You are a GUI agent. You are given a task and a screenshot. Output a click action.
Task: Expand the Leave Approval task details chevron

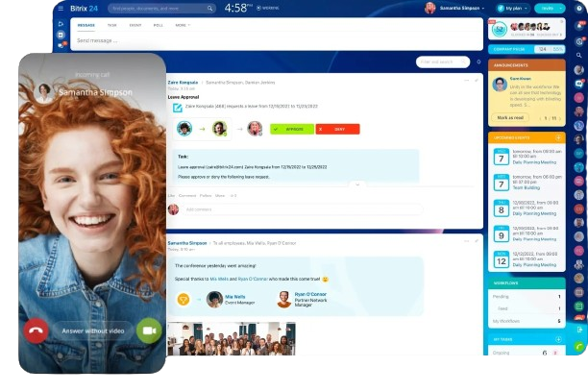pos(357,184)
